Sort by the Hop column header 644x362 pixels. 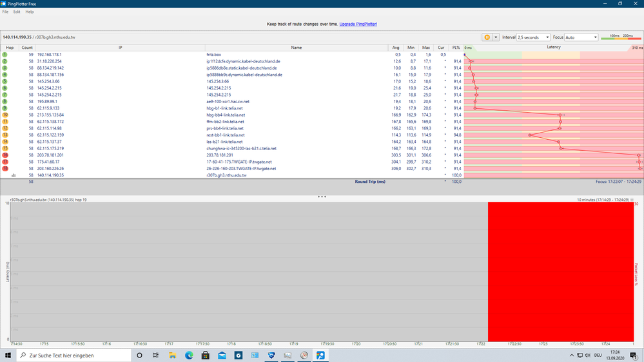click(x=10, y=48)
